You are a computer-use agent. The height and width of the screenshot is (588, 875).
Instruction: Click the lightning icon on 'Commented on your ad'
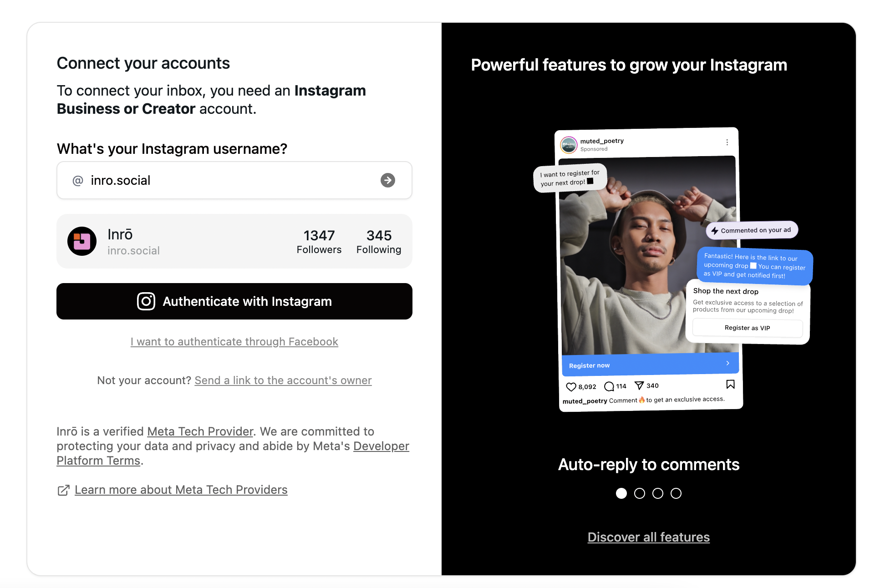click(715, 230)
